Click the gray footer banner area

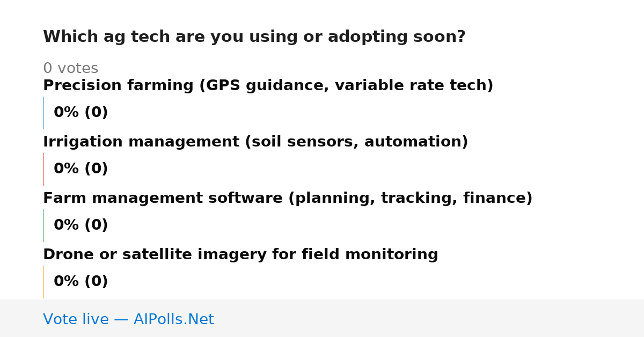pos(322,318)
